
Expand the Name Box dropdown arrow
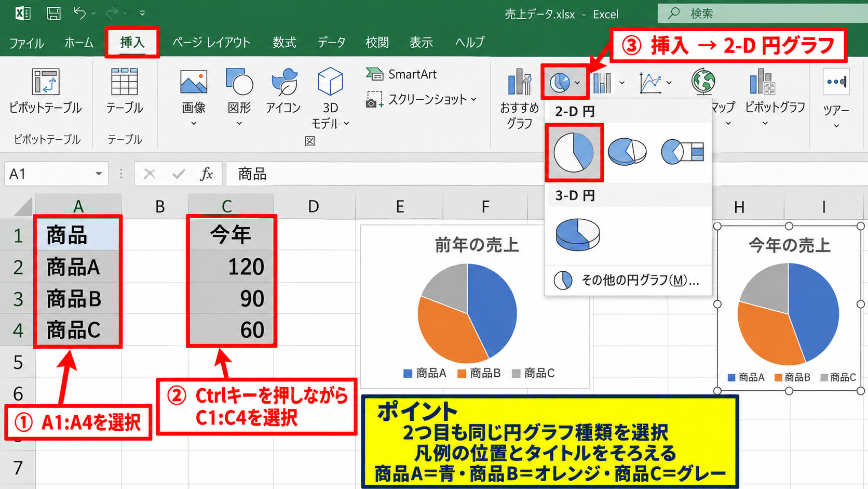click(99, 174)
